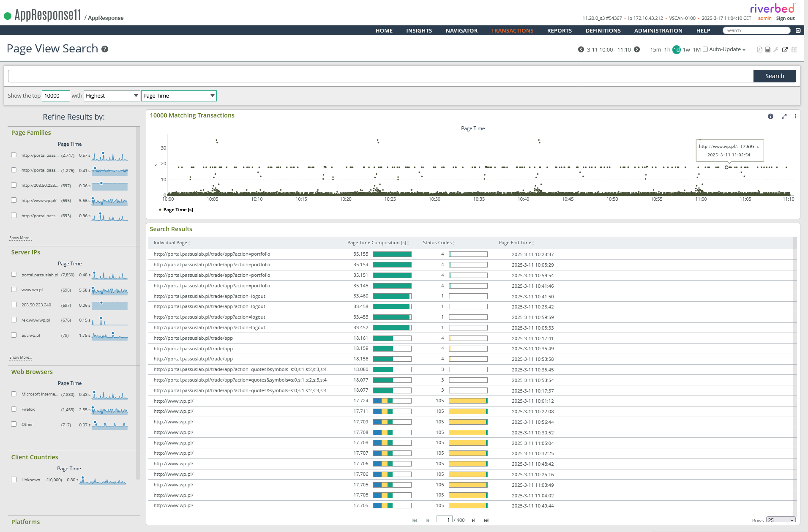Check 208.50.223.240 server IP filter
The image size is (808, 532).
pos(14,304)
